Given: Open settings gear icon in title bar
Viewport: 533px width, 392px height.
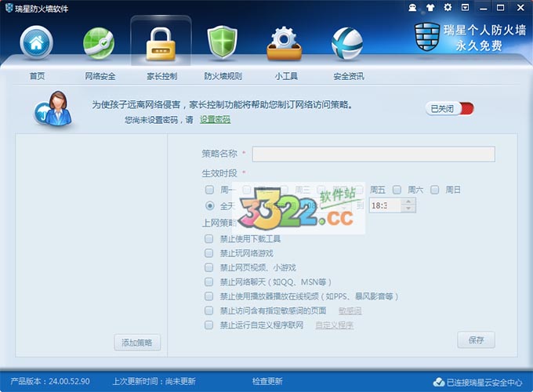Looking at the screenshot, I should (448, 7).
